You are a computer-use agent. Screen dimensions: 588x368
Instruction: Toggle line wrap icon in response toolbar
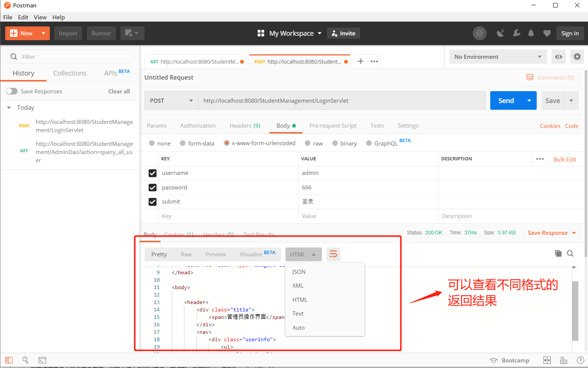(x=333, y=254)
